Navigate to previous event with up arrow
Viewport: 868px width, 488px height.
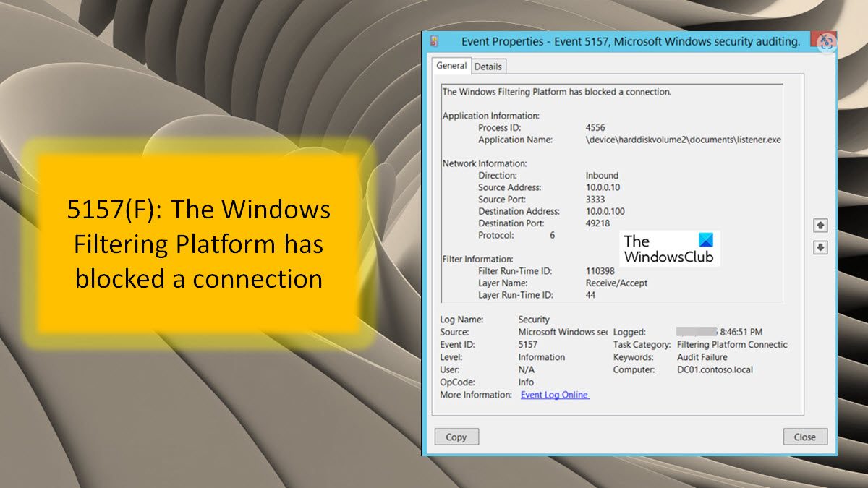pos(820,225)
